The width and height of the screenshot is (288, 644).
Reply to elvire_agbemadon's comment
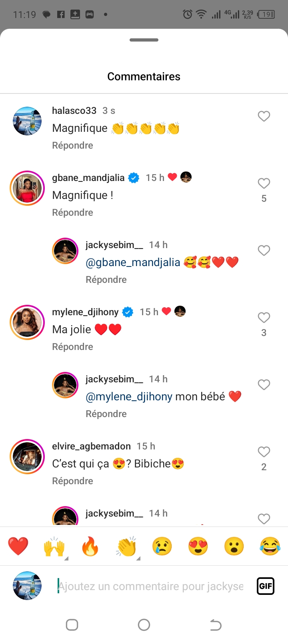click(72, 481)
